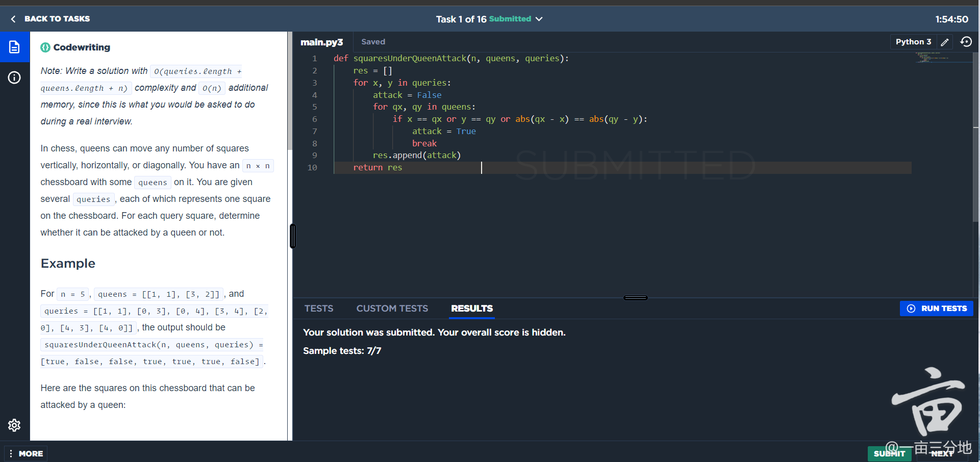Place cursor on the 'return res' code line
Viewport: 980px width, 462px height.
pyautogui.click(x=378, y=168)
